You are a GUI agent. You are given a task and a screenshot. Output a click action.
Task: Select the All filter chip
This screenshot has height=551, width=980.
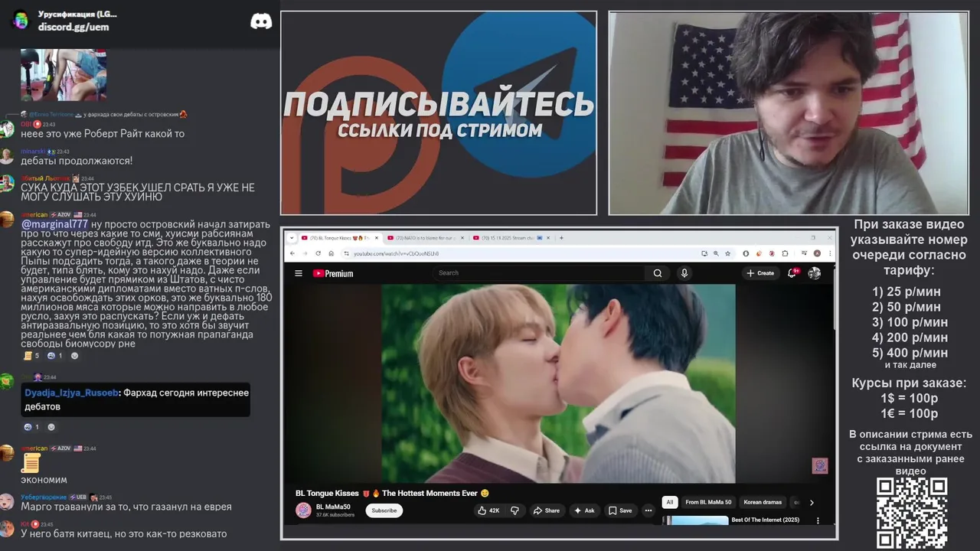click(670, 502)
